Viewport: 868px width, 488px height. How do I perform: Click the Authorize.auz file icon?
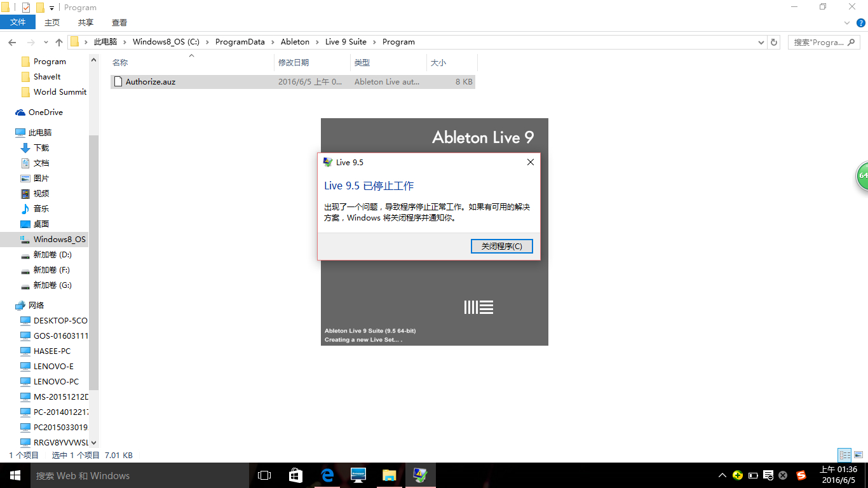pyautogui.click(x=118, y=81)
